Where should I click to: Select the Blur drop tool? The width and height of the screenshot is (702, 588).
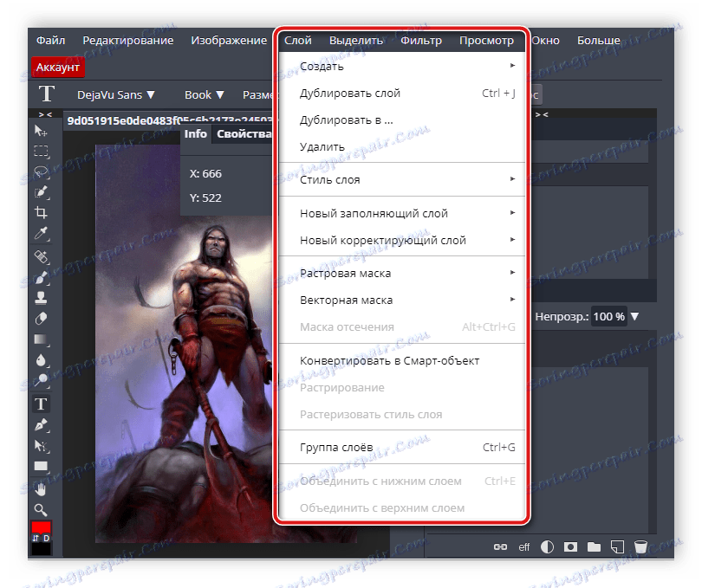(42, 360)
